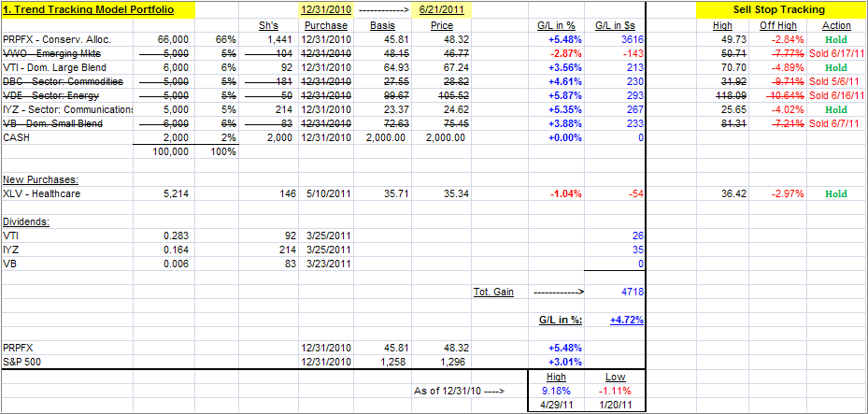The image size is (868, 414).
Task: Click the 4718 total gain value
Action: (633, 293)
